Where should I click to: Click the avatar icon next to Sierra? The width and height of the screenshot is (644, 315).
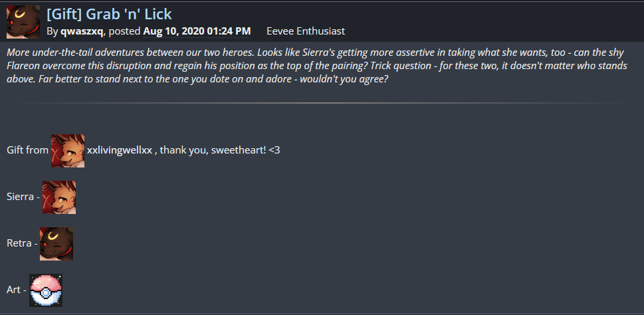[59, 197]
